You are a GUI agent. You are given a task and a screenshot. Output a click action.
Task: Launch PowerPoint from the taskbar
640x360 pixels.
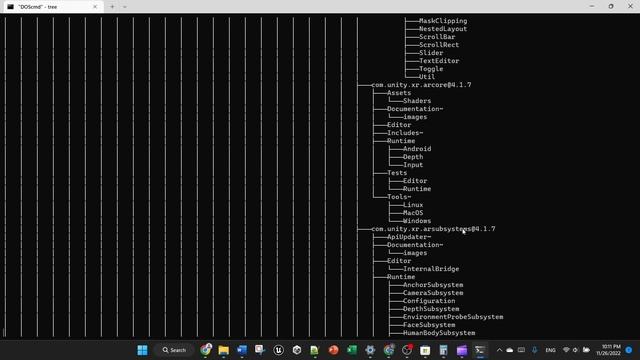click(333, 350)
